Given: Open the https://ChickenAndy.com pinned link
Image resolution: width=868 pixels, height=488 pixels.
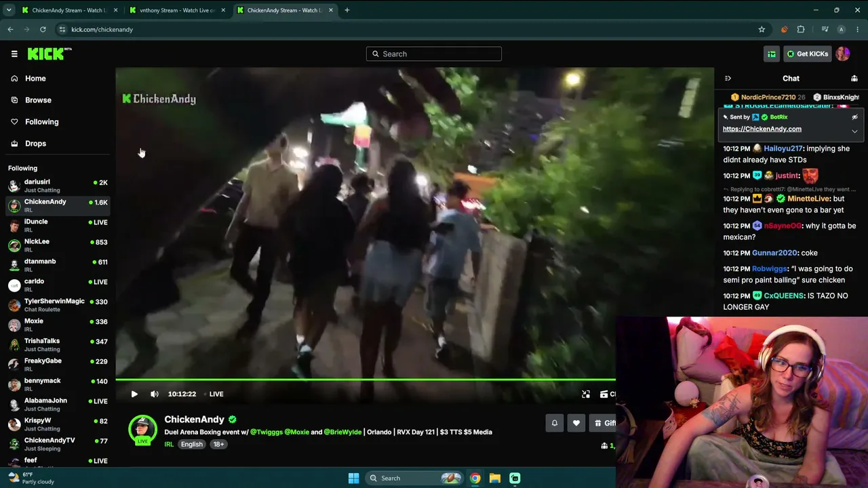Looking at the screenshot, I should point(762,129).
